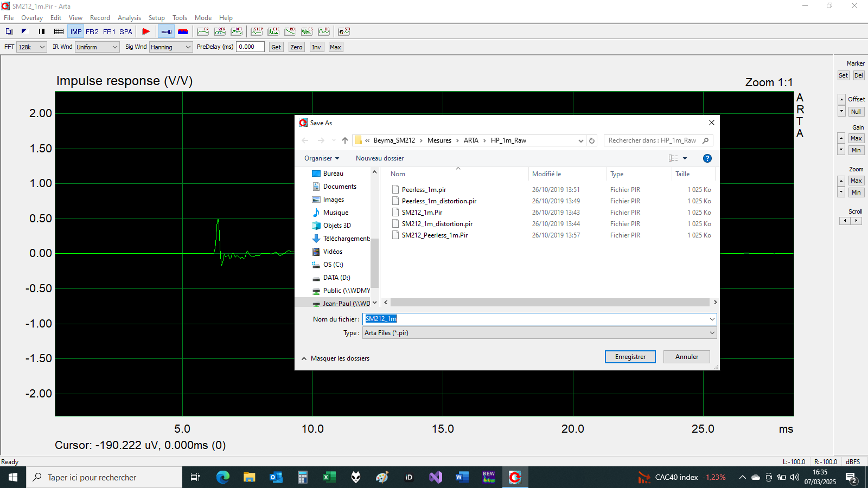Open the Sig Wnd Hanning dropdown
The height and width of the screenshot is (488, 868).
pos(171,47)
